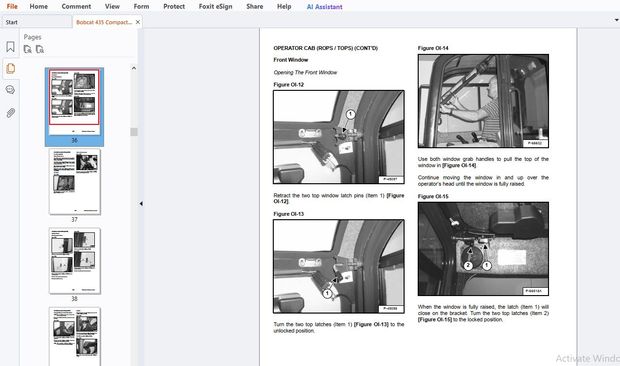Open the Bookmarks panel icon
This screenshot has width=620, height=366.
11,47
